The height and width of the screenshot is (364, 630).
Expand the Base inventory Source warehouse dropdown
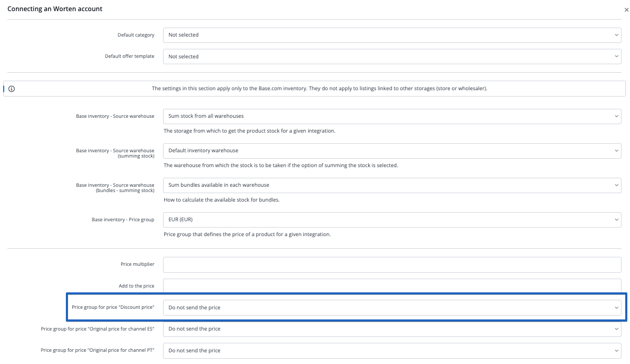click(391, 116)
